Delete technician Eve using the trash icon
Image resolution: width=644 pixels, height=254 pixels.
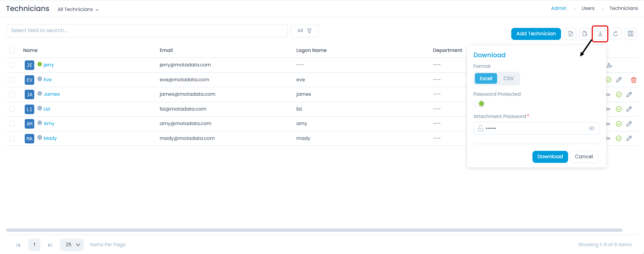(633, 80)
